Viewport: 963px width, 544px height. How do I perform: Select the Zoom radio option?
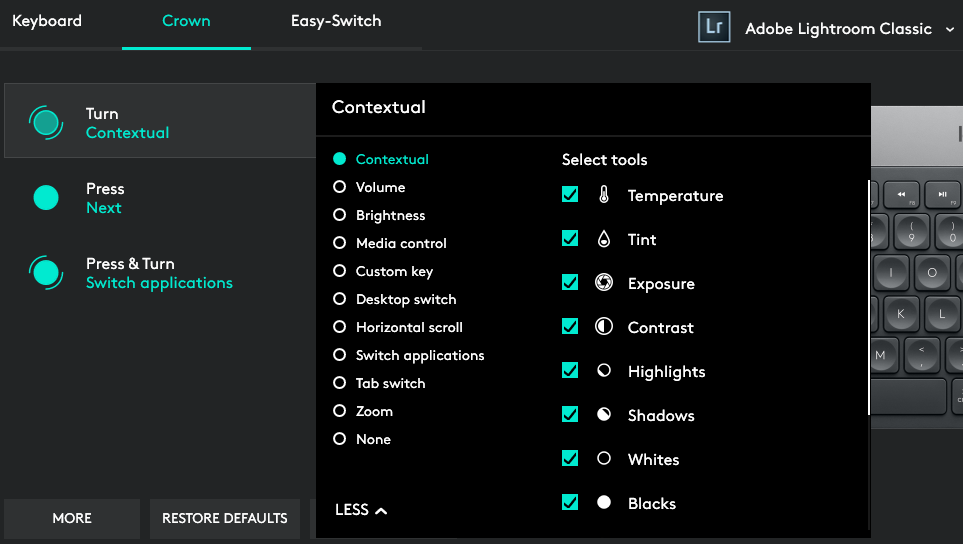click(x=340, y=411)
